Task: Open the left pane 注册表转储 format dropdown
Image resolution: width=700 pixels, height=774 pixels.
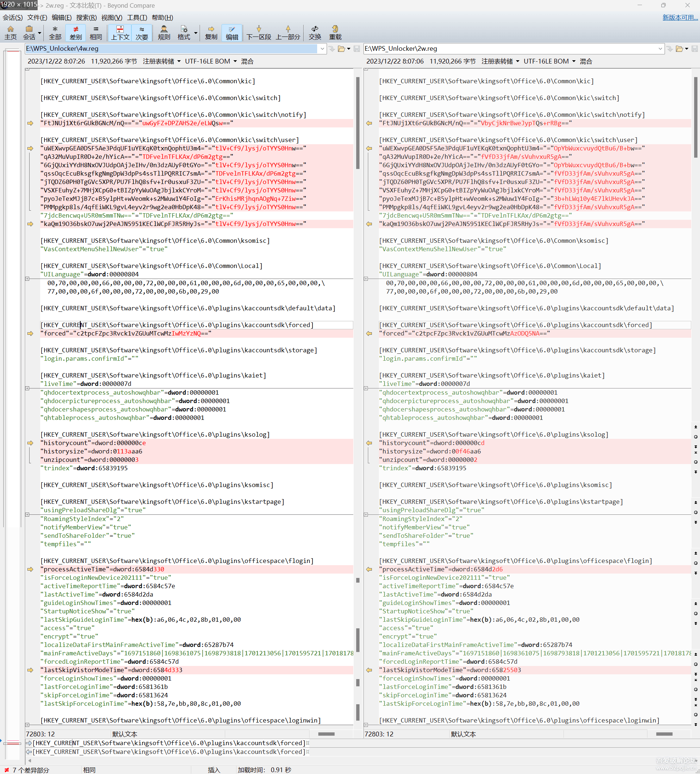Action: [161, 61]
